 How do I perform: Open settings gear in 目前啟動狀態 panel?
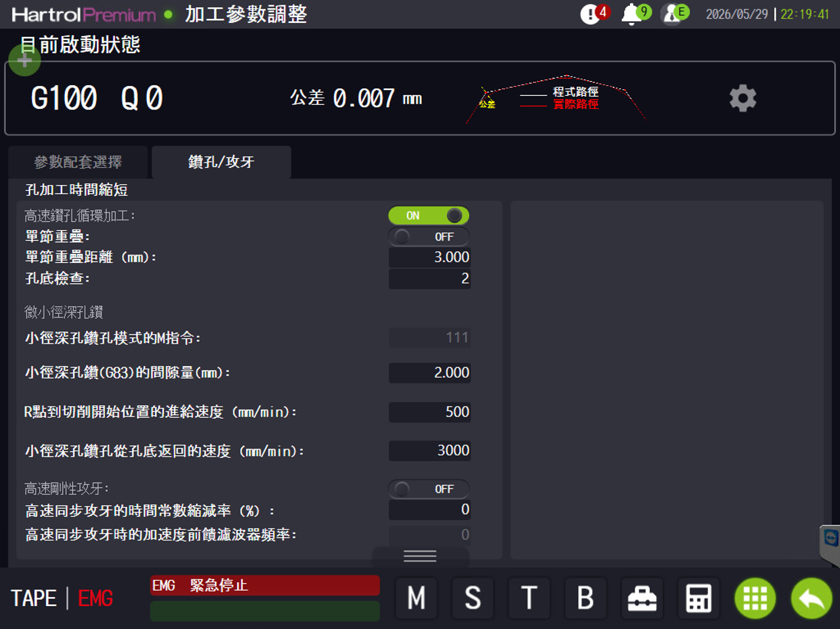coord(743,98)
